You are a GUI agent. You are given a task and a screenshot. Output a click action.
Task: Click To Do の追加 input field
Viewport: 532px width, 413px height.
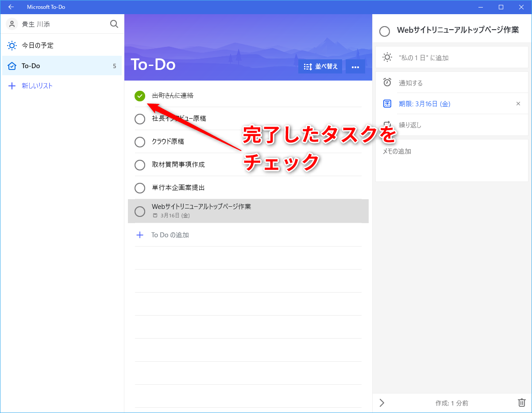point(248,235)
